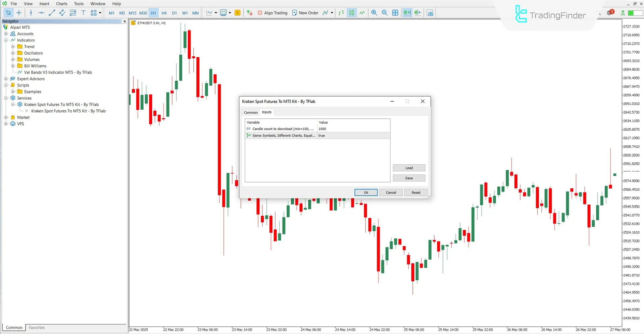Toggle Algo Trading on
Screen dimensions: 644x334
click(x=273, y=13)
